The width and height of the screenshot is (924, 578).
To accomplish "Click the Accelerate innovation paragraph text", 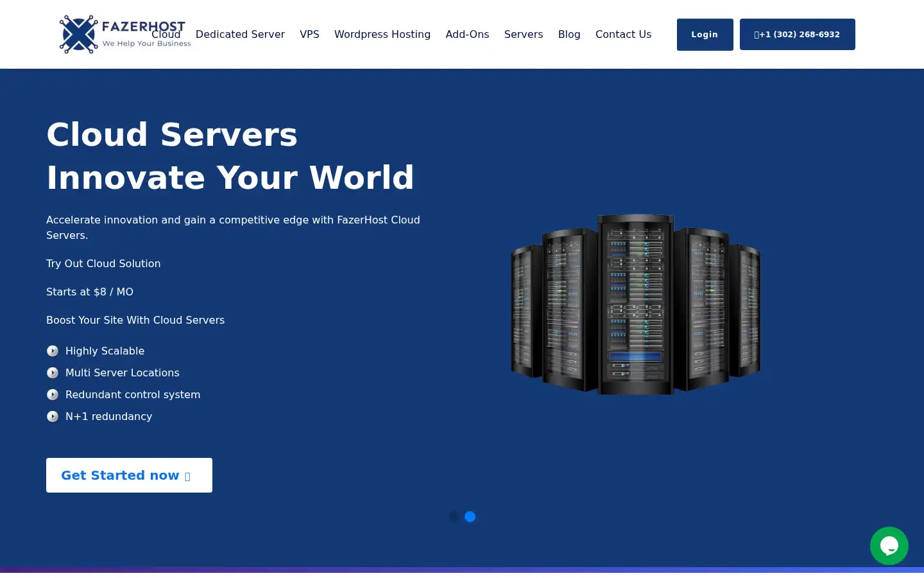I will pyautogui.click(x=234, y=227).
